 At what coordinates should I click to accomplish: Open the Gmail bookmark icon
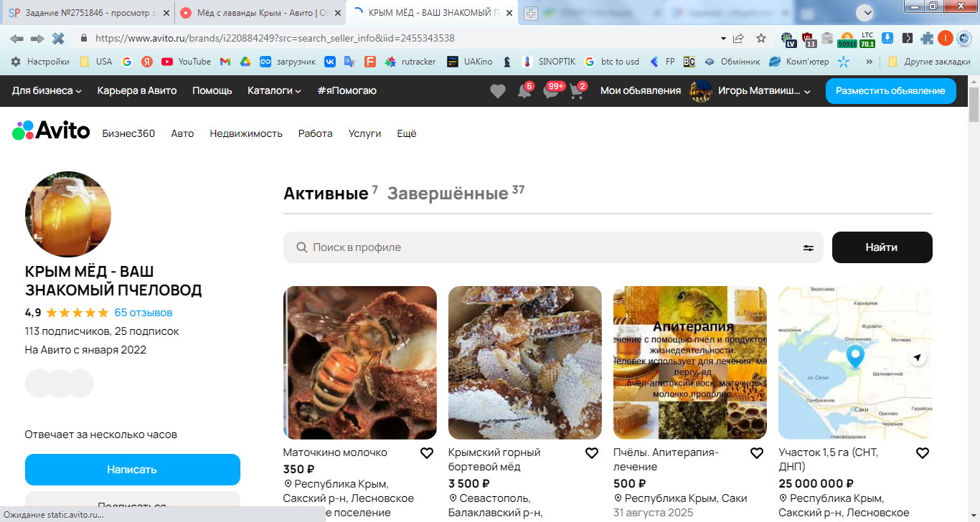pyautogui.click(x=225, y=62)
